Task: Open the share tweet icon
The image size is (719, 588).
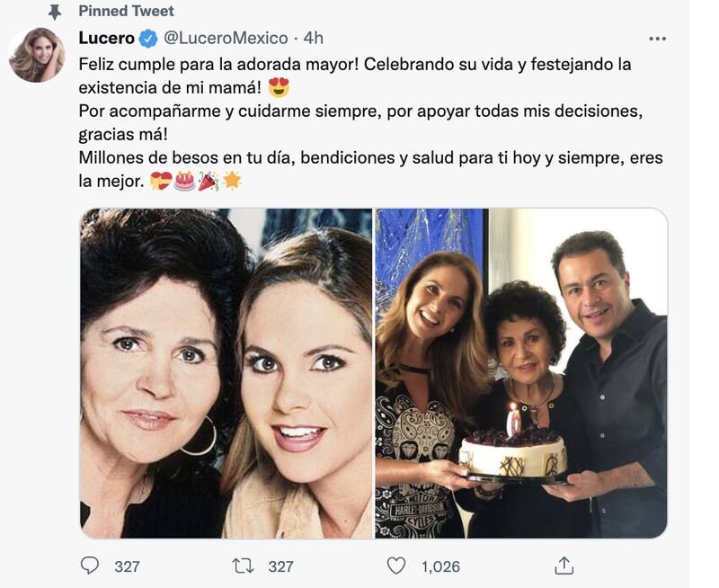Action: tap(564, 566)
